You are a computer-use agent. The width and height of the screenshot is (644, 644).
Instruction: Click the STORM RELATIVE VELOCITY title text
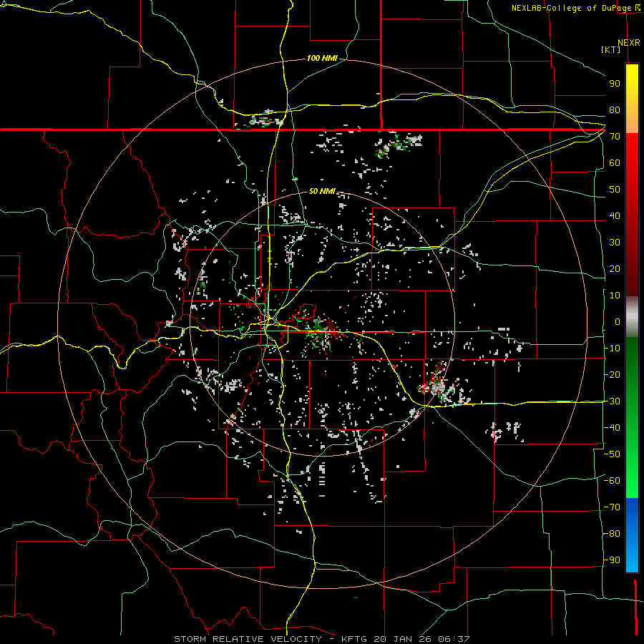tap(248, 639)
